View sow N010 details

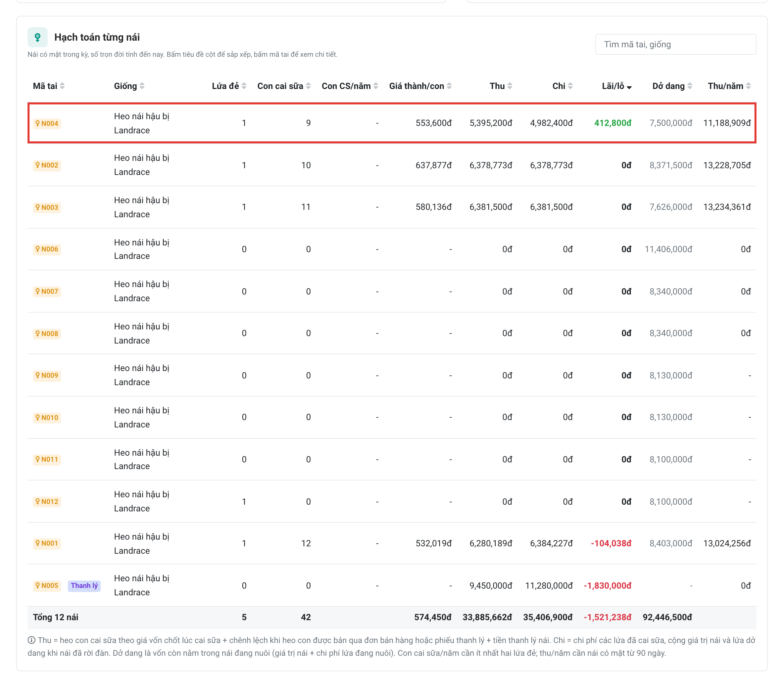tap(47, 417)
